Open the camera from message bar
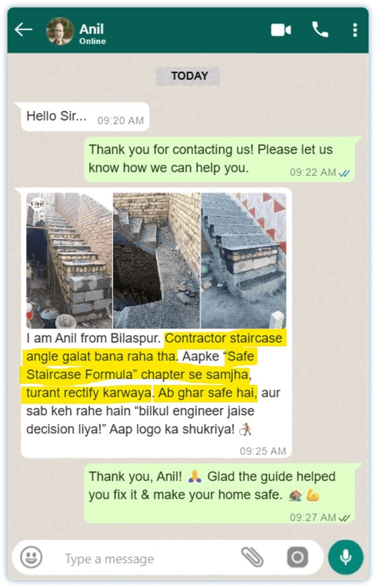This screenshot has height=588, width=376. [297, 557]
